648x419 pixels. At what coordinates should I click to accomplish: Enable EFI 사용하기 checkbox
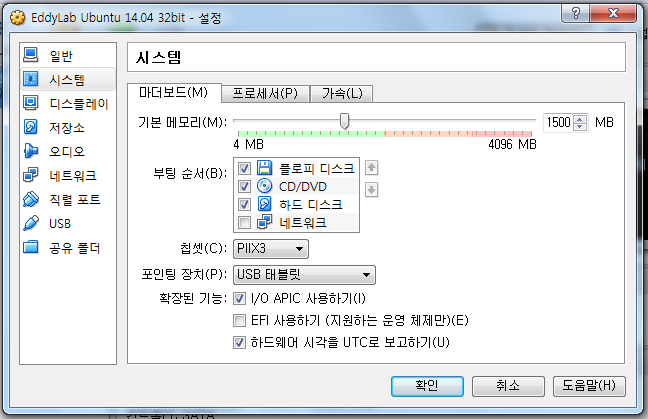(239, 320)
